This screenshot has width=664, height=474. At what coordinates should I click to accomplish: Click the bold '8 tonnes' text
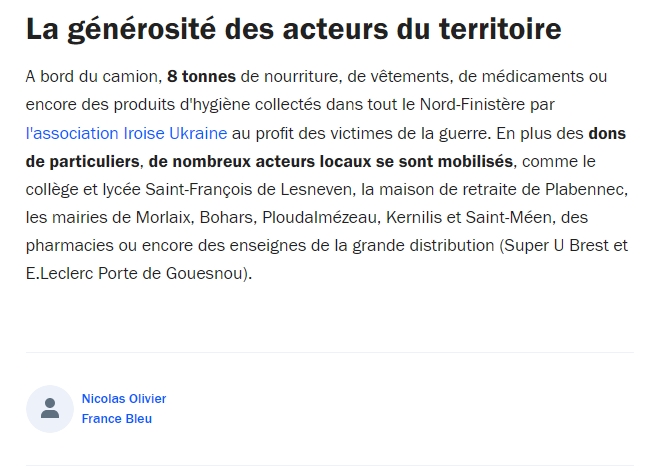pos(201,77)
